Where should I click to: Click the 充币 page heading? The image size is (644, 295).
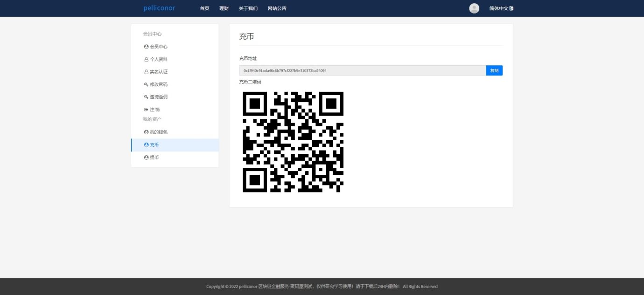coord(246,36)
